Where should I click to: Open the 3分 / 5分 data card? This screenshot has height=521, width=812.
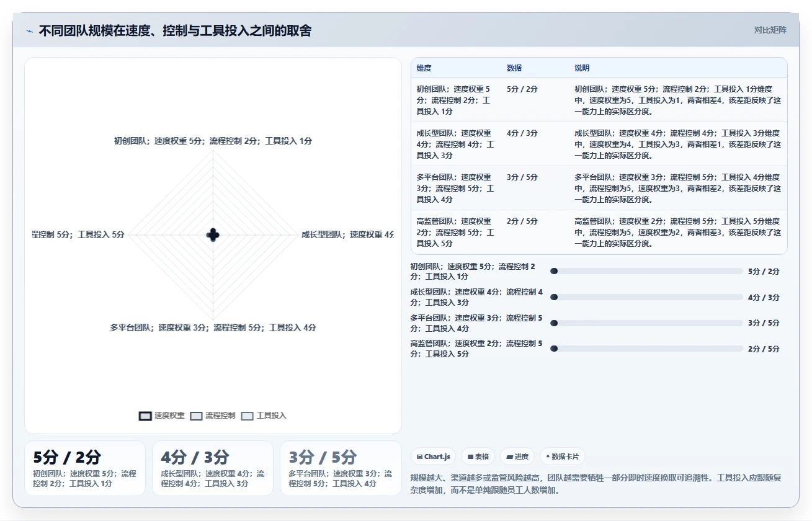coord(341,468)
